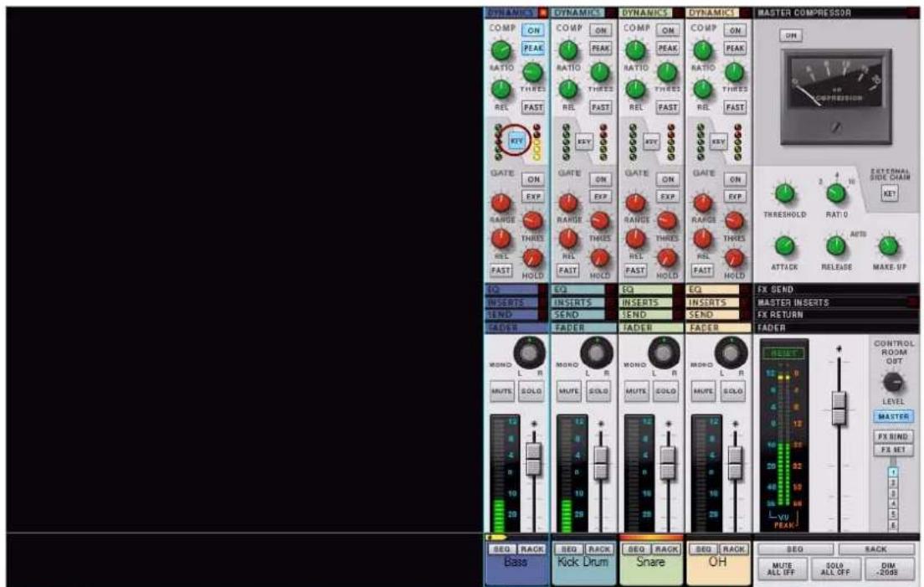The height and width of the screenshot is (587, 924).
Task: Mute the Bass channel
Action: pos(502,391)
